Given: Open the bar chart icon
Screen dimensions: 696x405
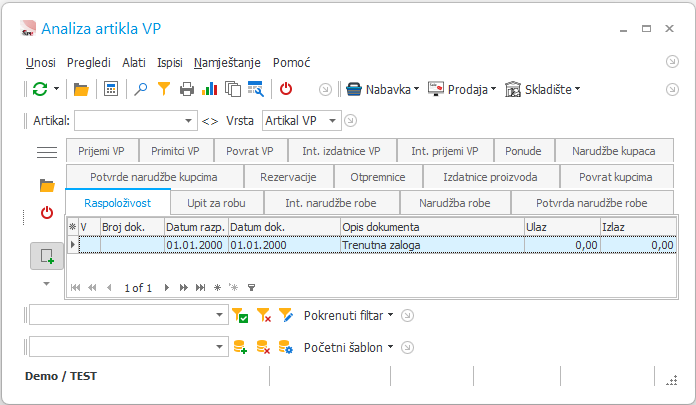Looking at the screenshot, I should 210,89.
